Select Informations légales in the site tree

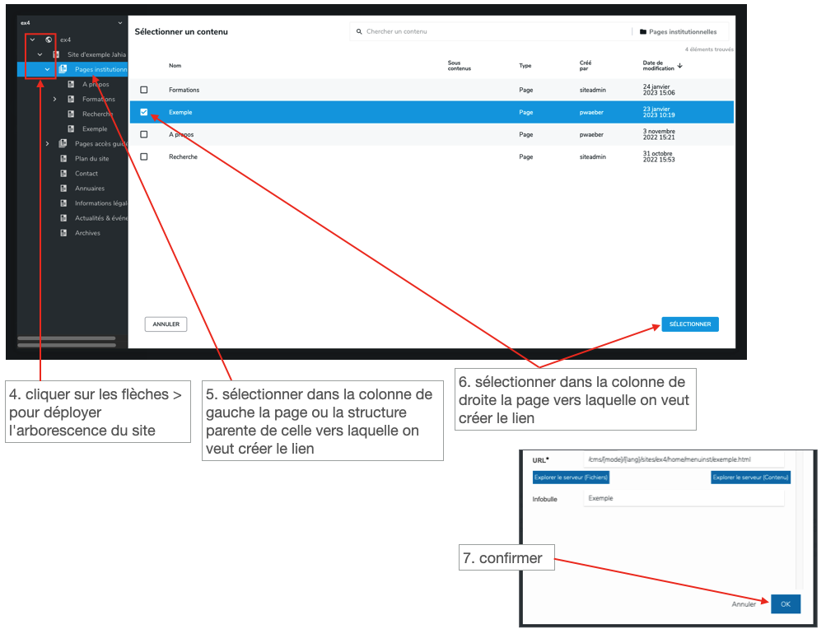tap(100, 203)
